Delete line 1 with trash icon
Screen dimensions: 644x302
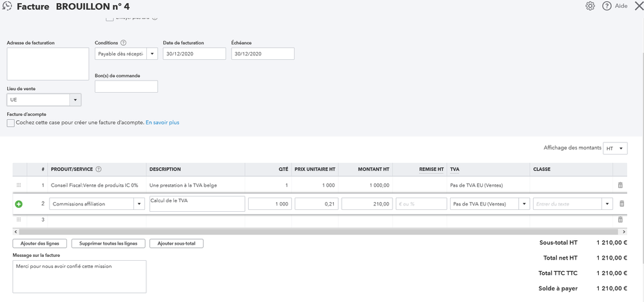pyautogui.click(x=620, y=185)
